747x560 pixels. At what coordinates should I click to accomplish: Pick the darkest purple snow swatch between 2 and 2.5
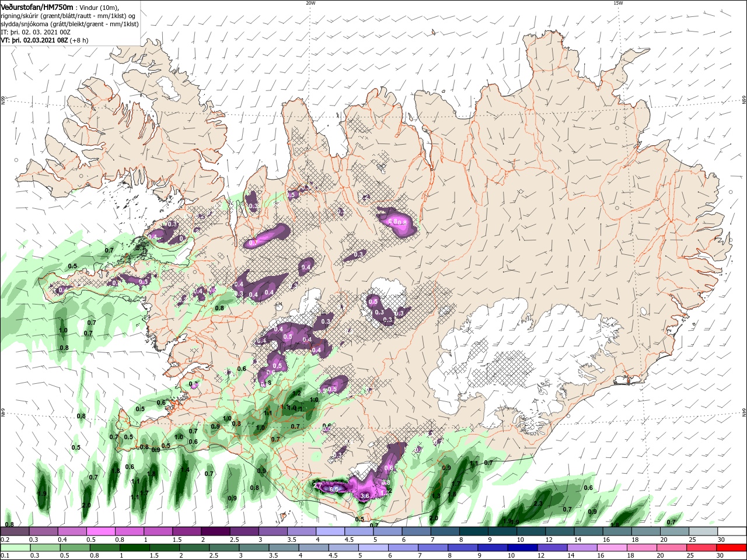[215, 531]
